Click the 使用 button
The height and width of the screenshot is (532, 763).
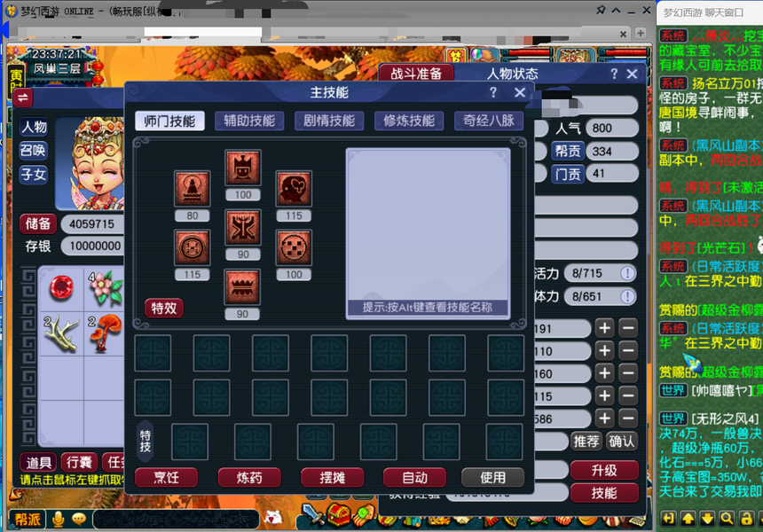[493, 478]
